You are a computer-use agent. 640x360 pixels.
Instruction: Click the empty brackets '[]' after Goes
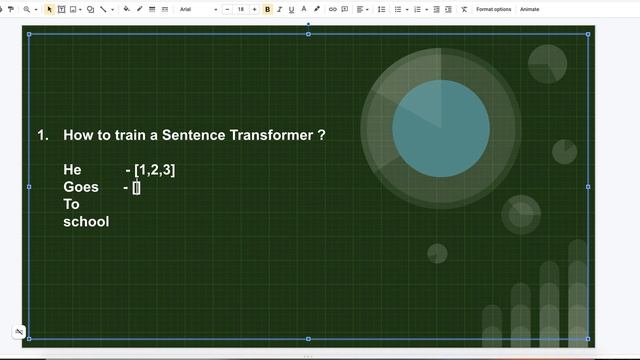coord(137,187)
